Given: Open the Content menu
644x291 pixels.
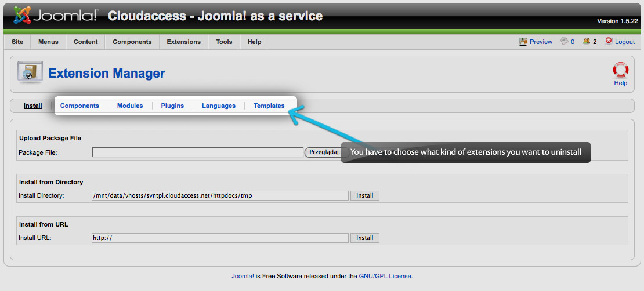Looking at the screenshot, I should (85, 42).
